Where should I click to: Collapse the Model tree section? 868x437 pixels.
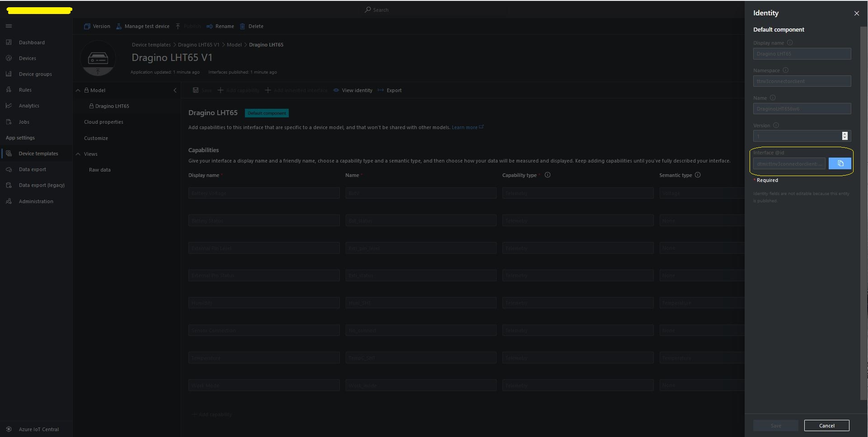(78, 90)
